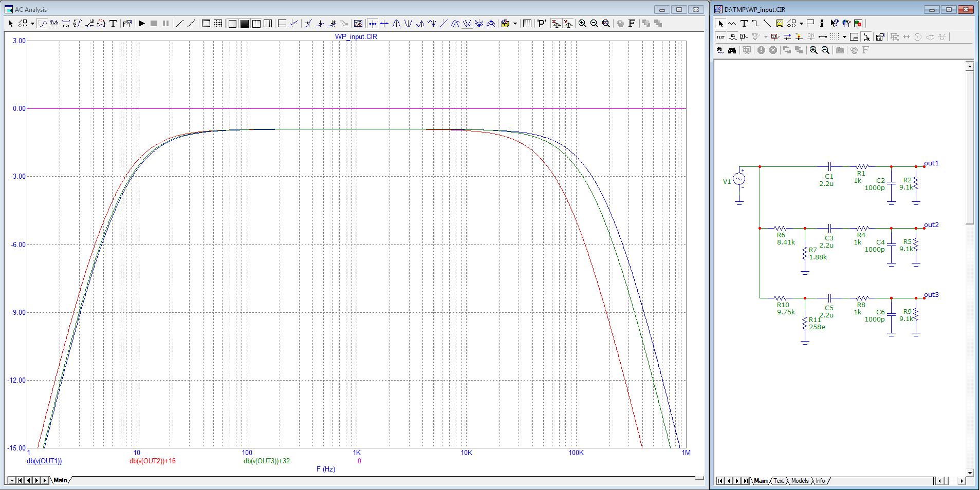Click Find binoculars in schematic toolbar
This screenshot has height=490, width=980.
point(732,50)
